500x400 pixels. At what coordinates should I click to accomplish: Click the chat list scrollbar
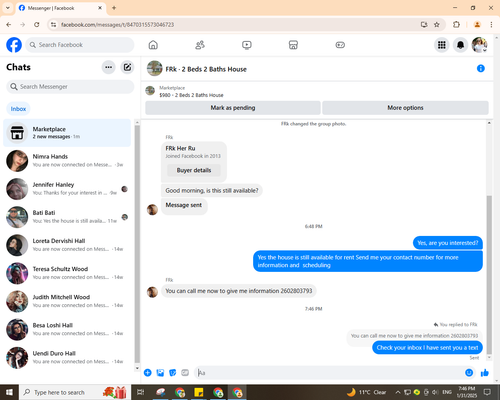(137, 244)
